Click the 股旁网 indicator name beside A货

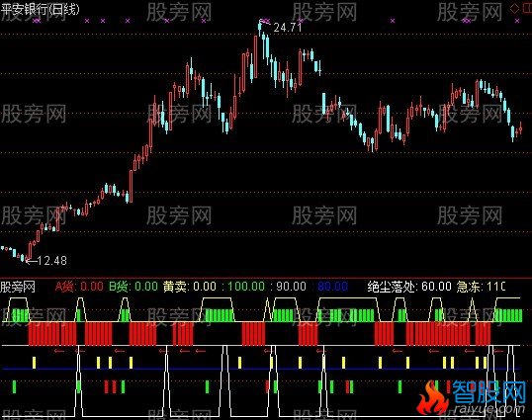click(18, 287)
